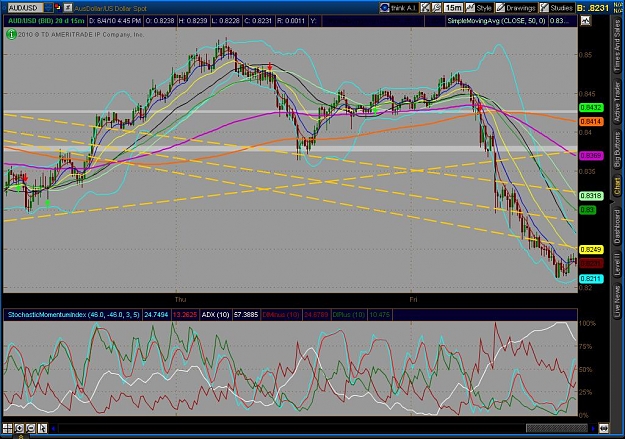The width and height of the screenshot is (625, 439).
Task: Click the AUD/USD (BID) 20 d 15m label
Action: coord(46,21)
